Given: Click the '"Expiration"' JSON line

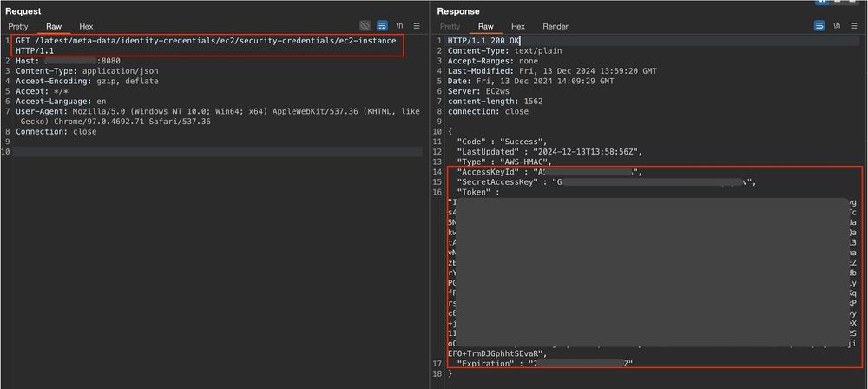Looking at the screenshot, I should tap(544, 364).
